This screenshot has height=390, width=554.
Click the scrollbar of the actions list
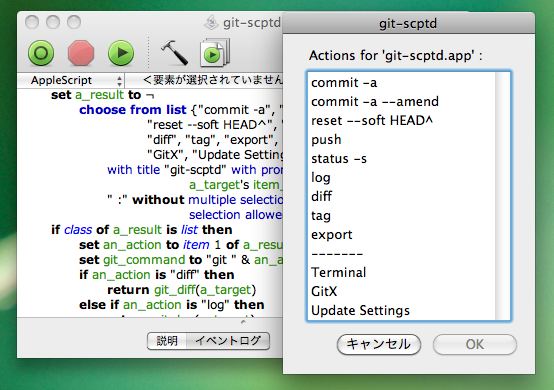pyautogui.click(x=502, y=196)
